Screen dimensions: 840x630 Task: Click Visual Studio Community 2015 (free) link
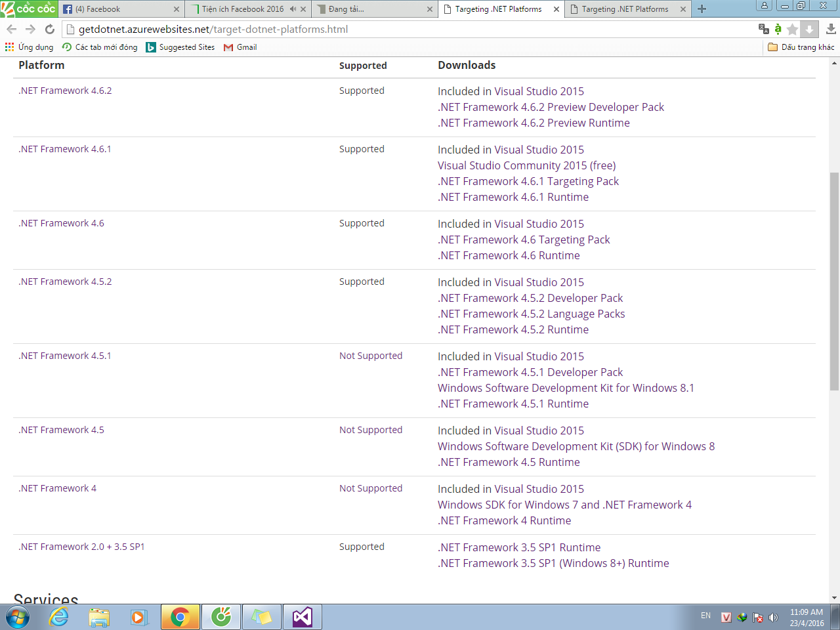[526, 165]
